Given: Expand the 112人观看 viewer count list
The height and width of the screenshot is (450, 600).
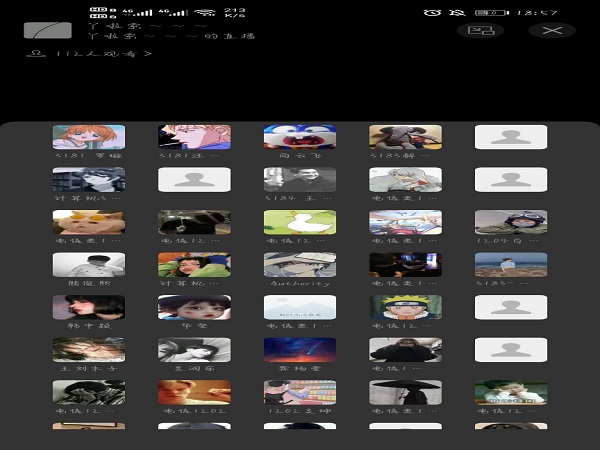Looking at the screenshot, I should click(x=92, y=53).
